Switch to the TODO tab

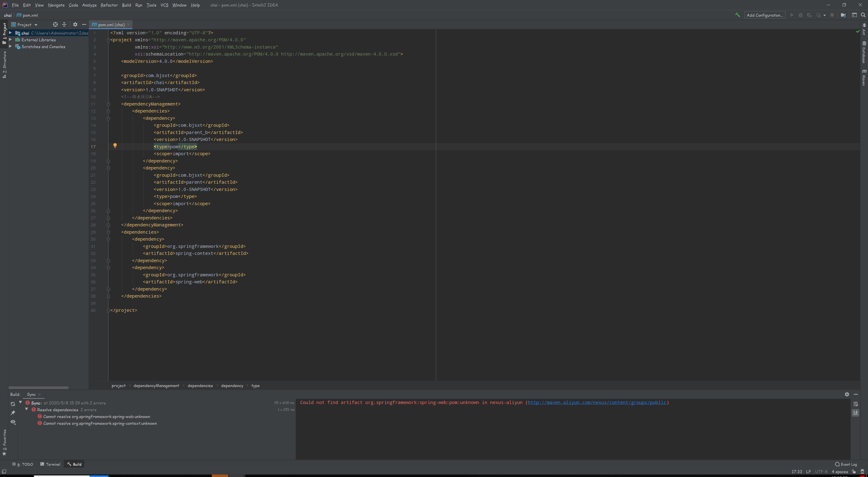23,464
